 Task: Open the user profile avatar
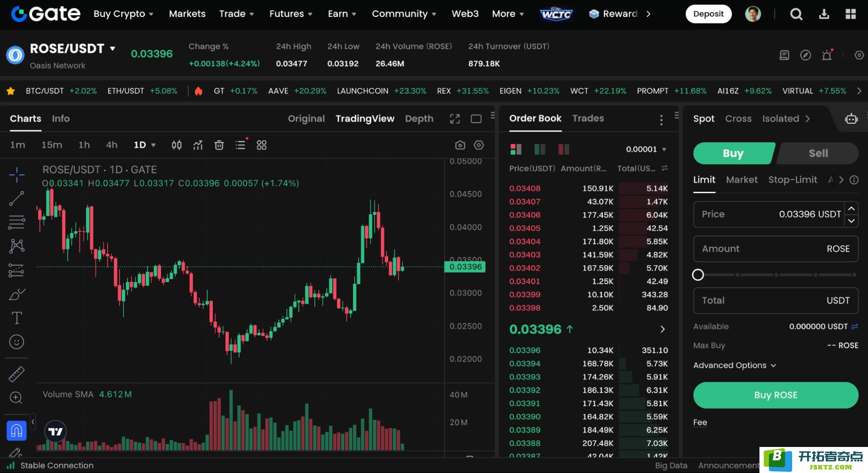tap(753, 14)
